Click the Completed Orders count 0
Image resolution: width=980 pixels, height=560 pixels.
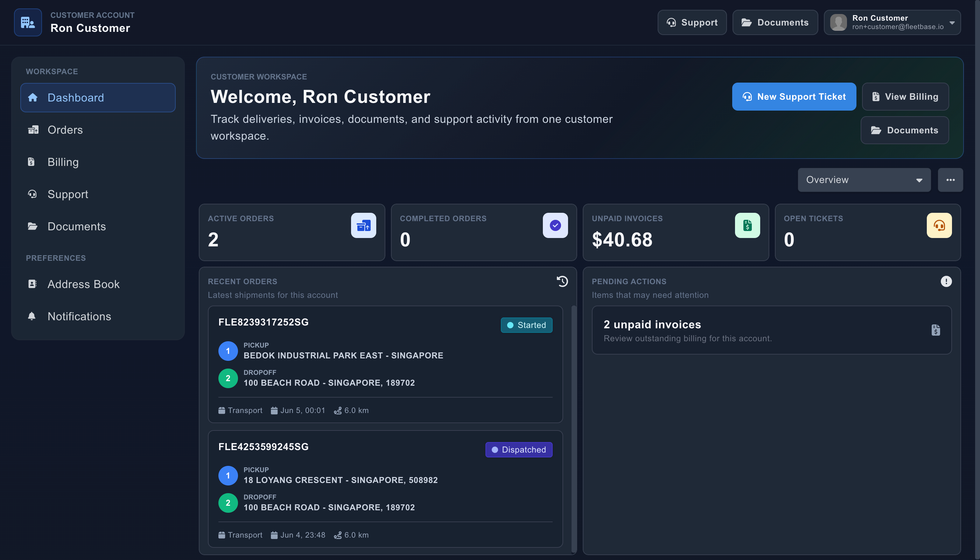coord(405,240)
